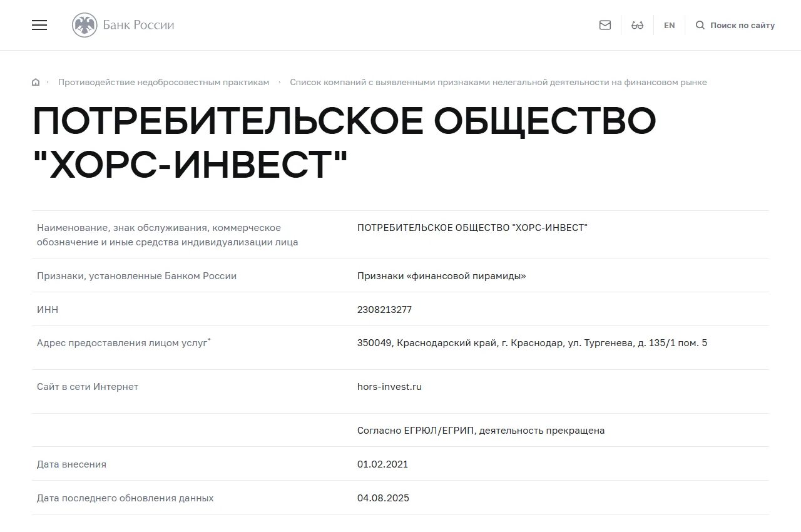
Task: Open 'Противодействие недобросовестным практикам' breadcrumb
Action: [164, 83]
